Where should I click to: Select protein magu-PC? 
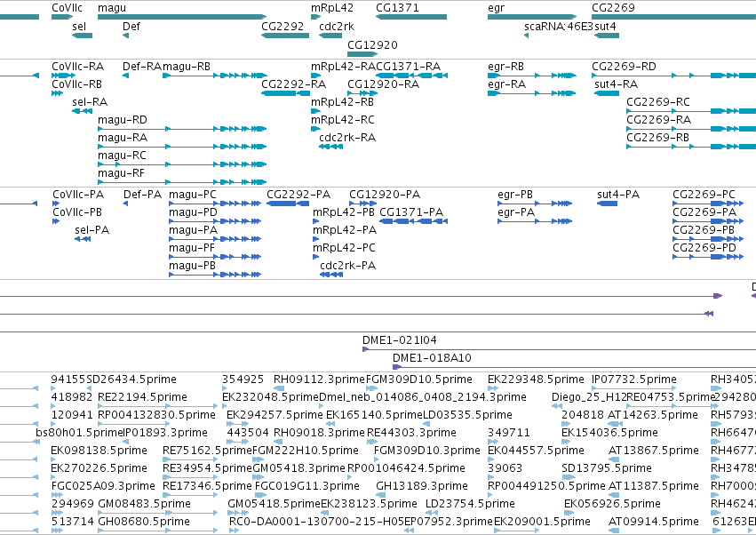[x=193, y=195]
